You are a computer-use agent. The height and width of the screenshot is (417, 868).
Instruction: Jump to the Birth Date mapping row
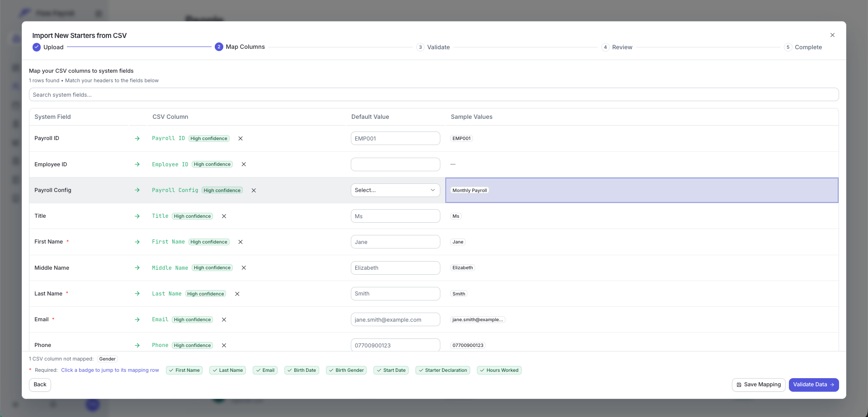[302, 370]
